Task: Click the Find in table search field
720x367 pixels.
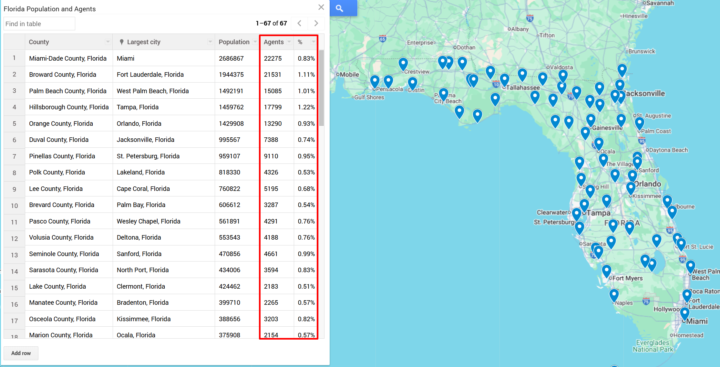Action: point(39,23)
